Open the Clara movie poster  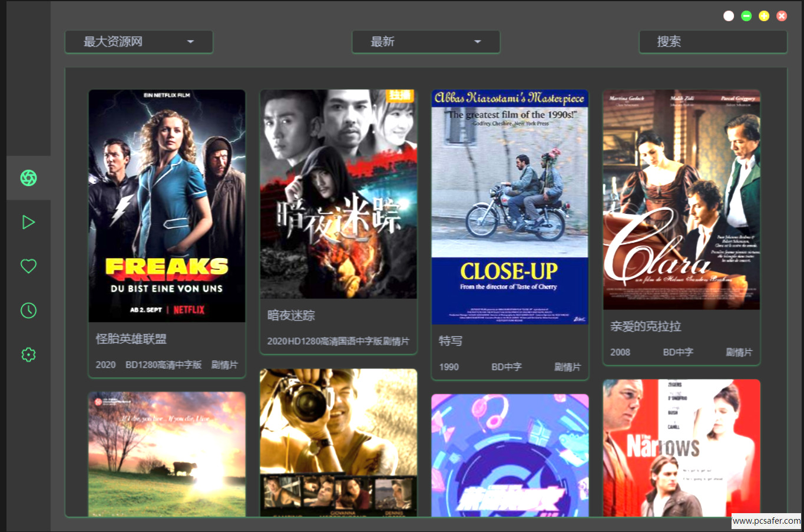[x=681, y=200]
